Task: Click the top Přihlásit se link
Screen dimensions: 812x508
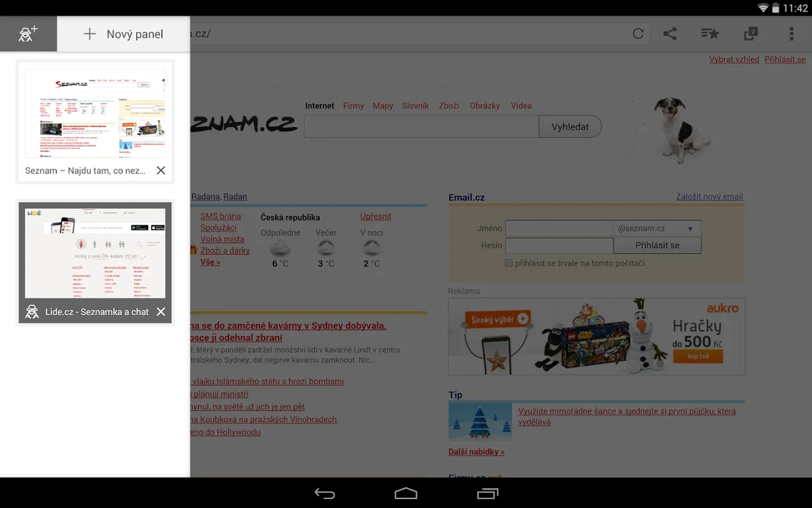Action: (x=785, y=59)
